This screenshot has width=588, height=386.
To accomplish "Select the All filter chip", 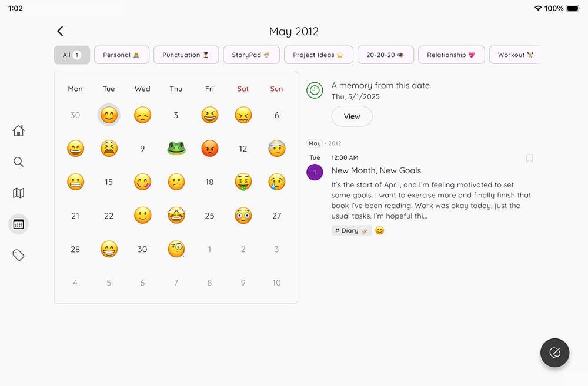I will 72,55.
